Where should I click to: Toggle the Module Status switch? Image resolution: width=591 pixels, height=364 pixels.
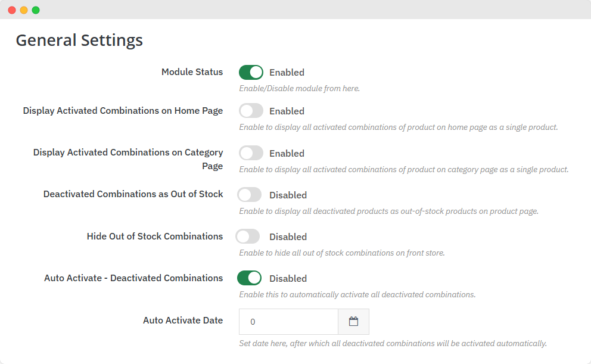pos(251,73)
